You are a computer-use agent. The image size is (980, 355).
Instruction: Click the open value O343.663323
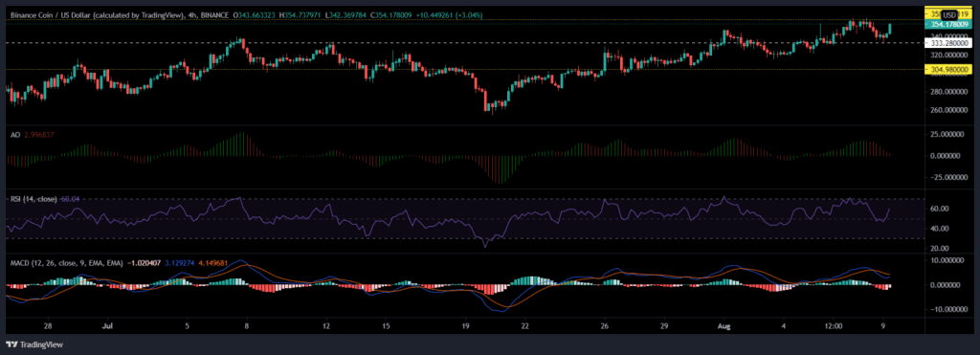point(255,15)
